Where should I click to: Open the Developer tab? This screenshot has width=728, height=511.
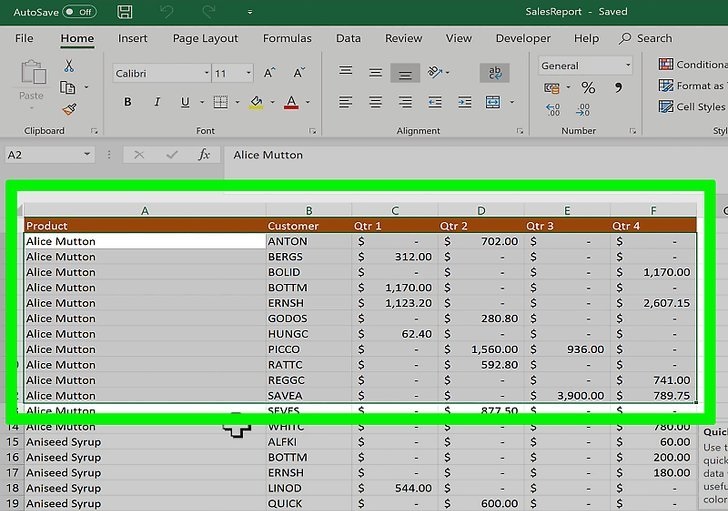tap(523, 38)
